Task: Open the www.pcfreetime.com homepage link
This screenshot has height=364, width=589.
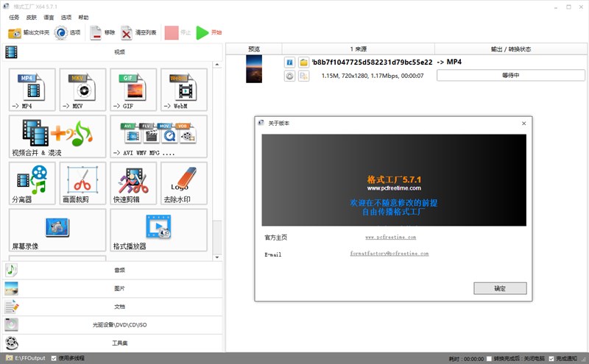Action: point(390,238)
